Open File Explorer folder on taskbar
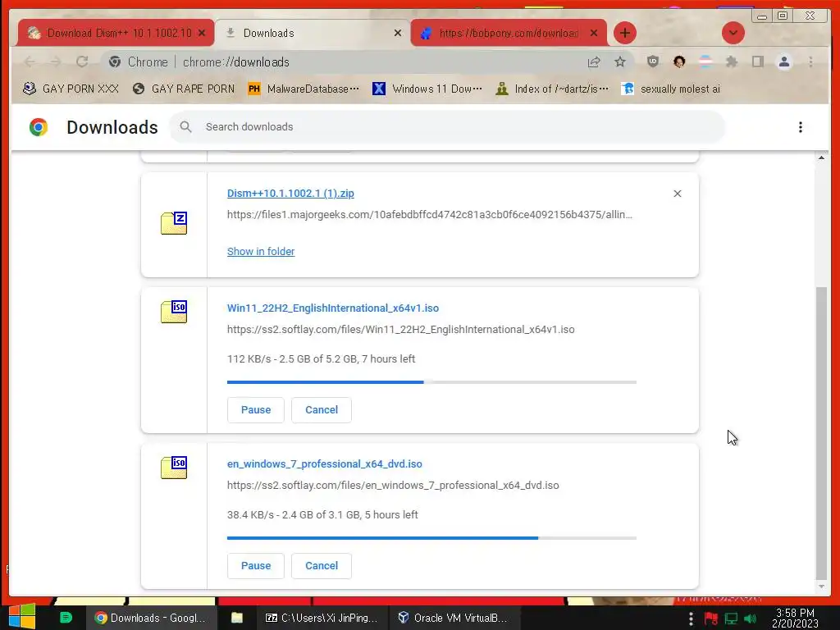 (237, 618)
